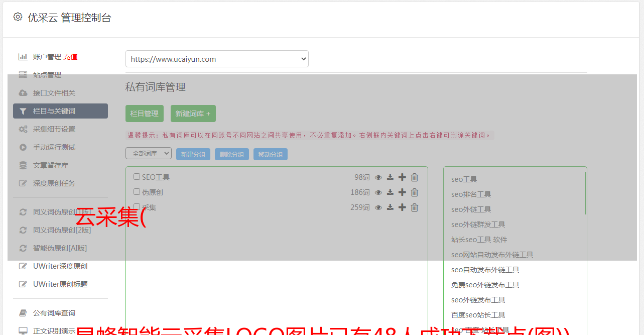Check the 采集 checkbox
This screenshot has width=644, height=335.
coord(137,207)
